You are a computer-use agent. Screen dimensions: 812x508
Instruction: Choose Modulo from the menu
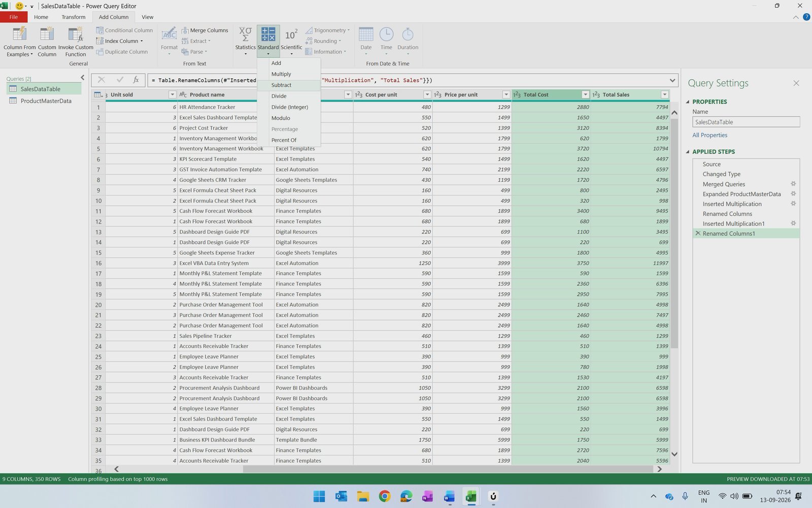pos(289,118)
